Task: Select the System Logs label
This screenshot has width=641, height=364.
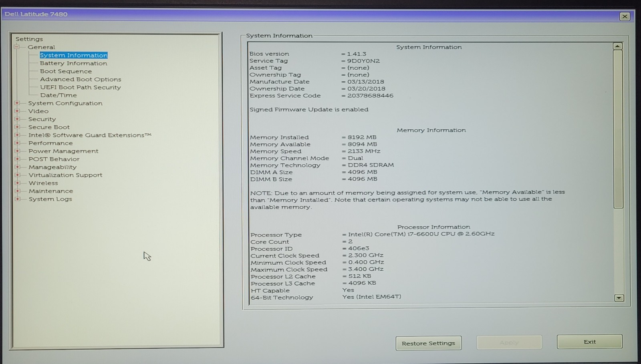Action: [50, 199]
